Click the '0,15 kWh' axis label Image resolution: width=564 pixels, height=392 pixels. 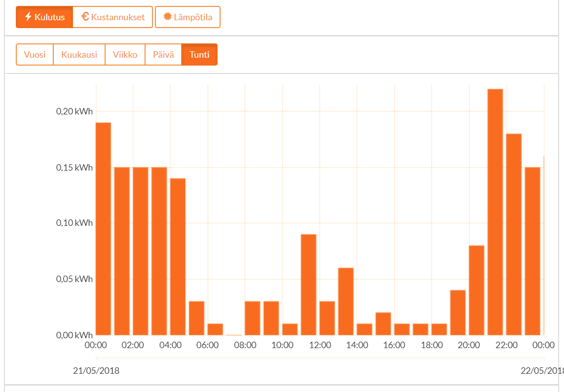pos(75,168)
